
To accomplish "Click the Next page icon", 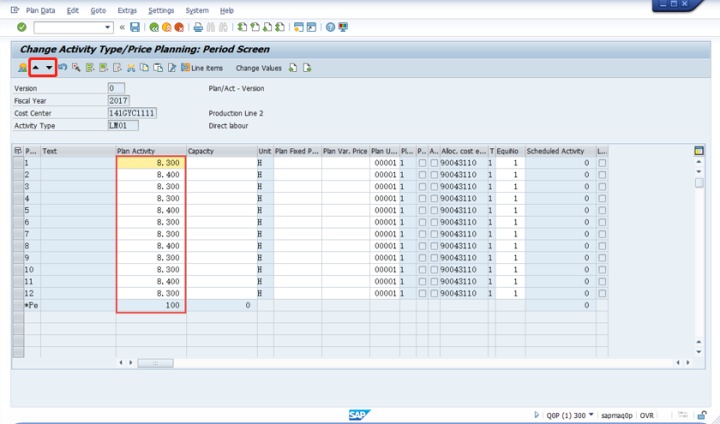I will (x=267, y=27).
